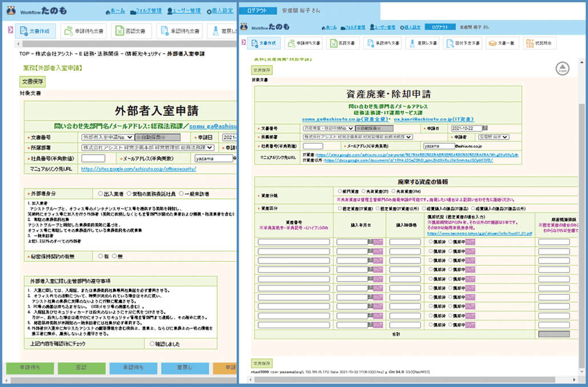The width and height of the screenshot is (588, 387).
Task: Select 固定資産(IT資産) radio in 資産区分
Action: click(x=339, y=208)
